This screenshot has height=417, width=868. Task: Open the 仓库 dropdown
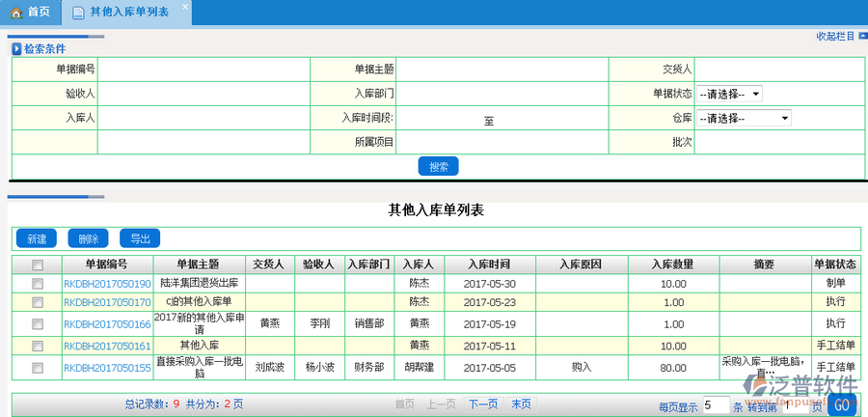[x=744, y=118]
